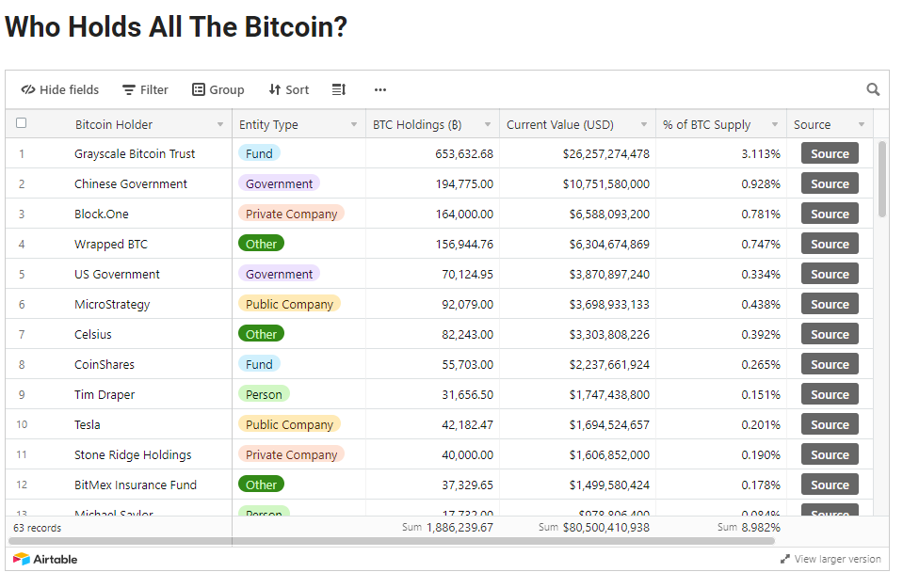Select the 653,632.68 holdings cell

pos(432,153)
